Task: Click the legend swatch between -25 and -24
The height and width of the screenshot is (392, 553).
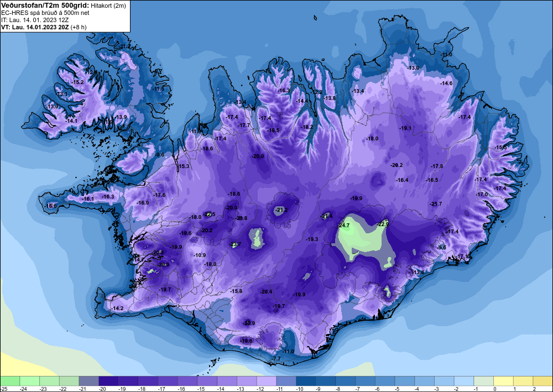Action: [x=10, y=381]
